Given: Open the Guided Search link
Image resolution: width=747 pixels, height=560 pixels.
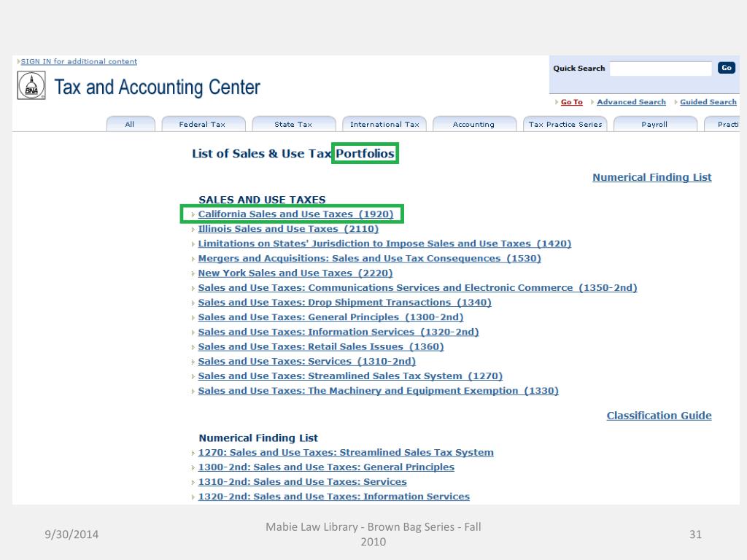Looking at the screenshot, I should 708,102.
